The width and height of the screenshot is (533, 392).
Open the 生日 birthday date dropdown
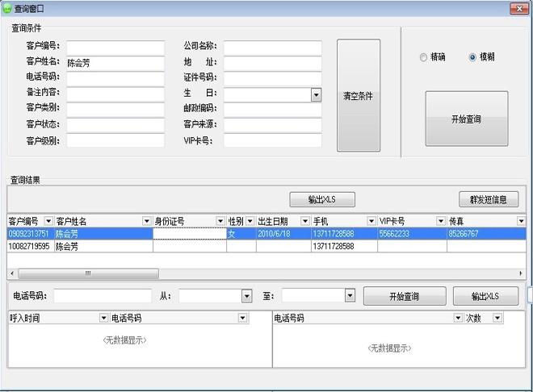[x=316, y=95]
